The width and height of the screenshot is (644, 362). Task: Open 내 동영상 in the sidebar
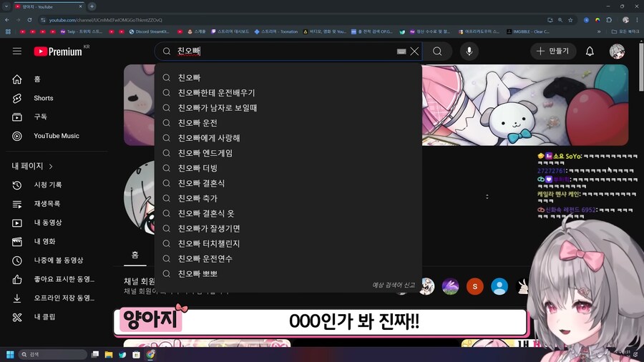(x=57, y=223)
